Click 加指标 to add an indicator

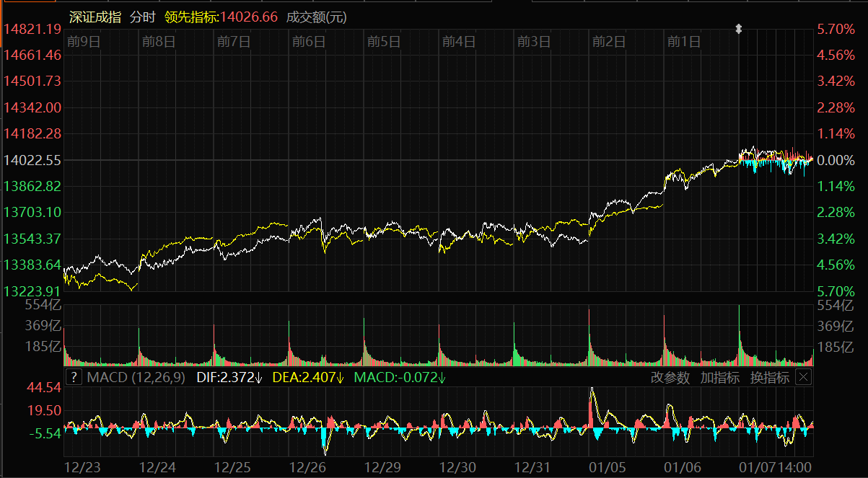[x=719, y=377]
